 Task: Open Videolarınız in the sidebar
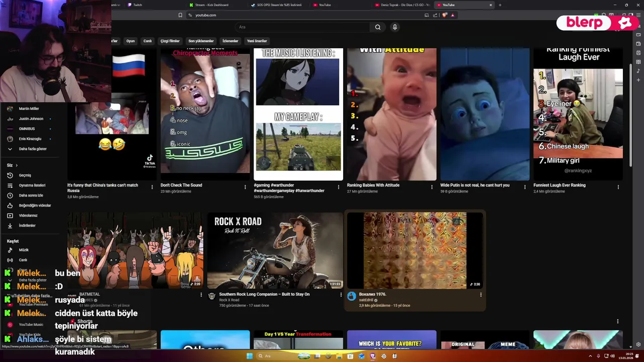point(28,216)
